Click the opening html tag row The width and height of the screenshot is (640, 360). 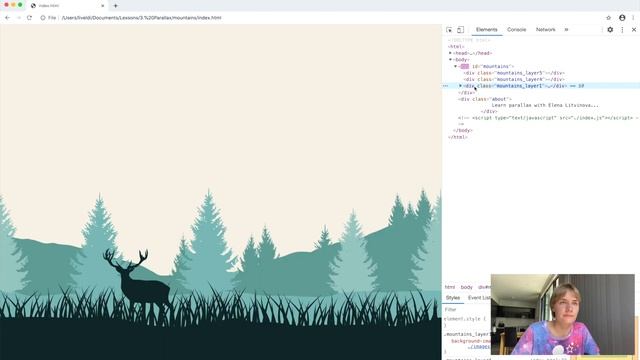(x=456, y=47)
